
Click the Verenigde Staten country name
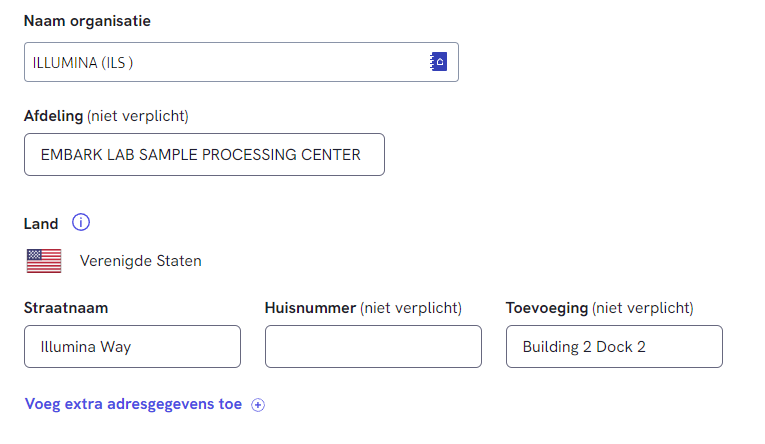(141, 261)
